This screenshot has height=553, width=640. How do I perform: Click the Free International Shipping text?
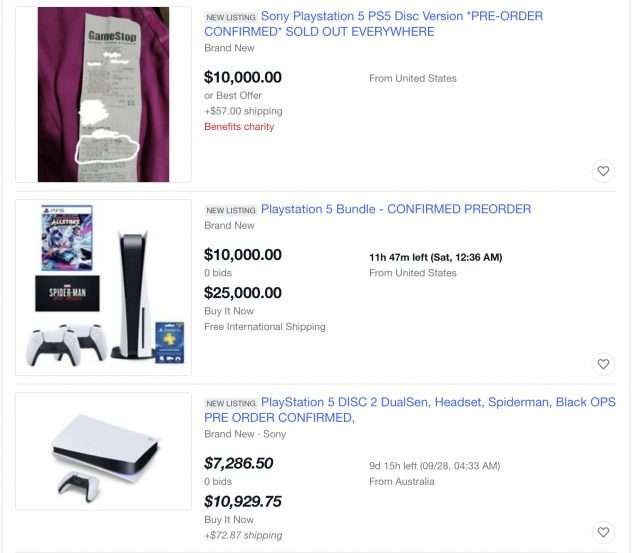(x=265, y=326)
